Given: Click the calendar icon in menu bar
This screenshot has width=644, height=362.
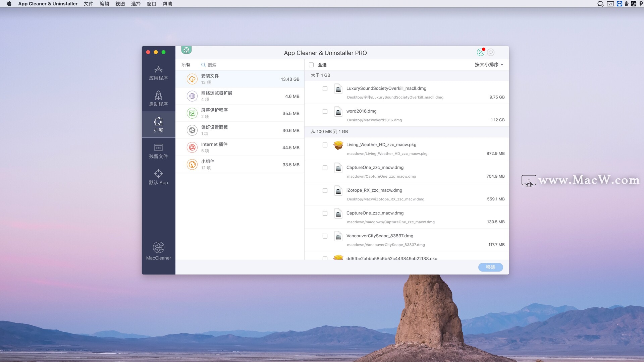Looking at the screenshot, I should 610,4.
